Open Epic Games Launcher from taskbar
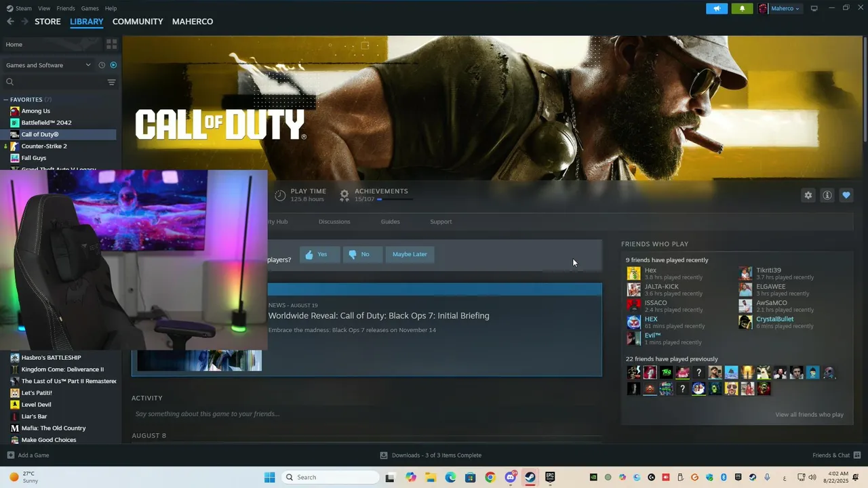The height and width of the screenshot is (488, 868). point(550,477)
